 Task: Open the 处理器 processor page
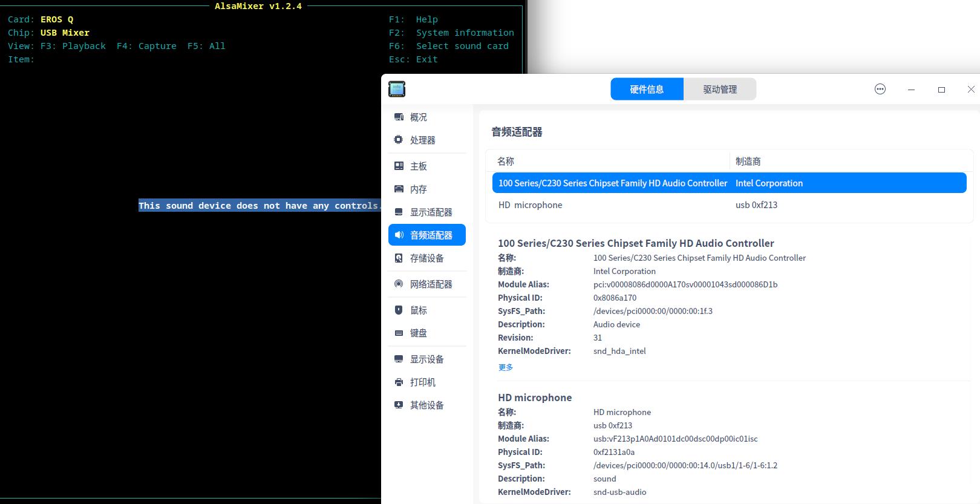click(x=427, y=140)
